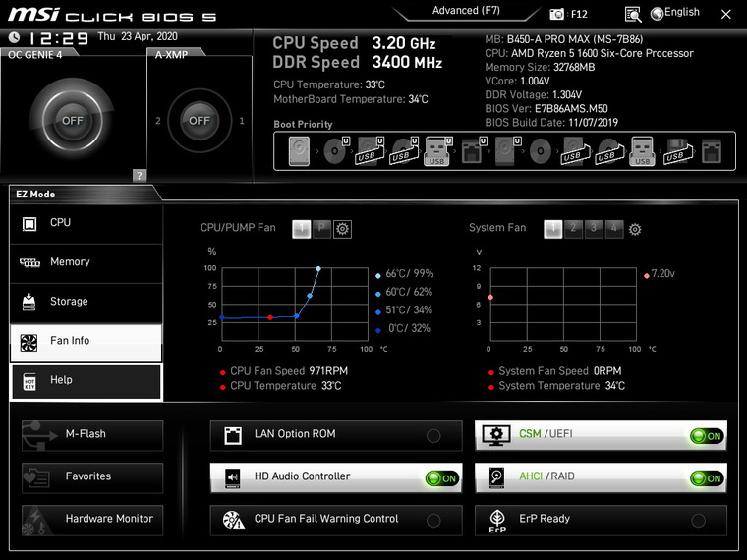Viewport: 747px width, 560px height.
Task: Open the CPU section in EZ Mode
Action: point(86,223)
